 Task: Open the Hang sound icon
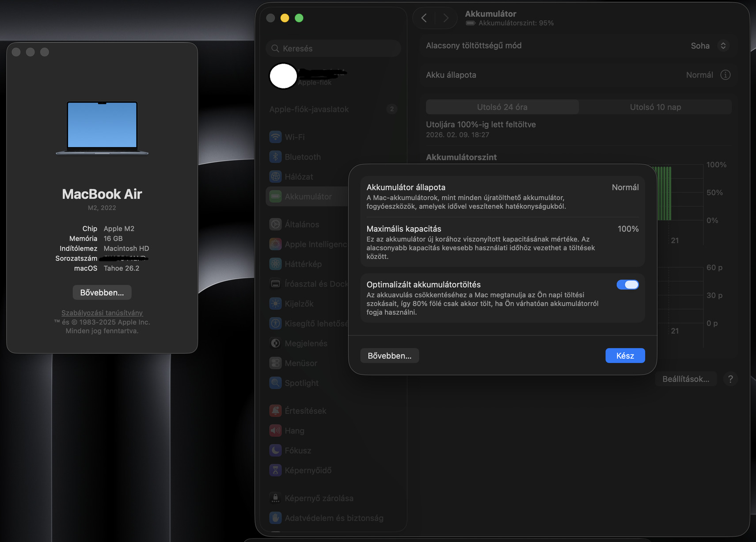click(276, 431)
